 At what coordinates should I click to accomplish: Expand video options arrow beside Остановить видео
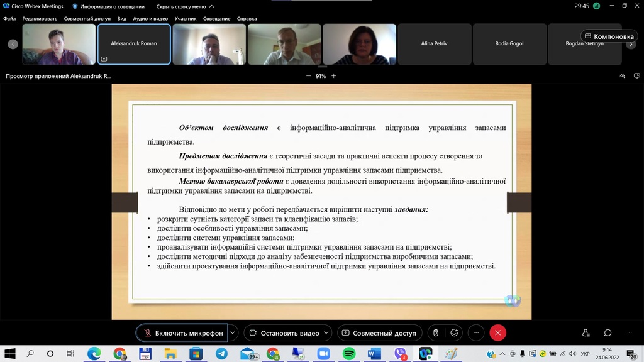[327, 333]
